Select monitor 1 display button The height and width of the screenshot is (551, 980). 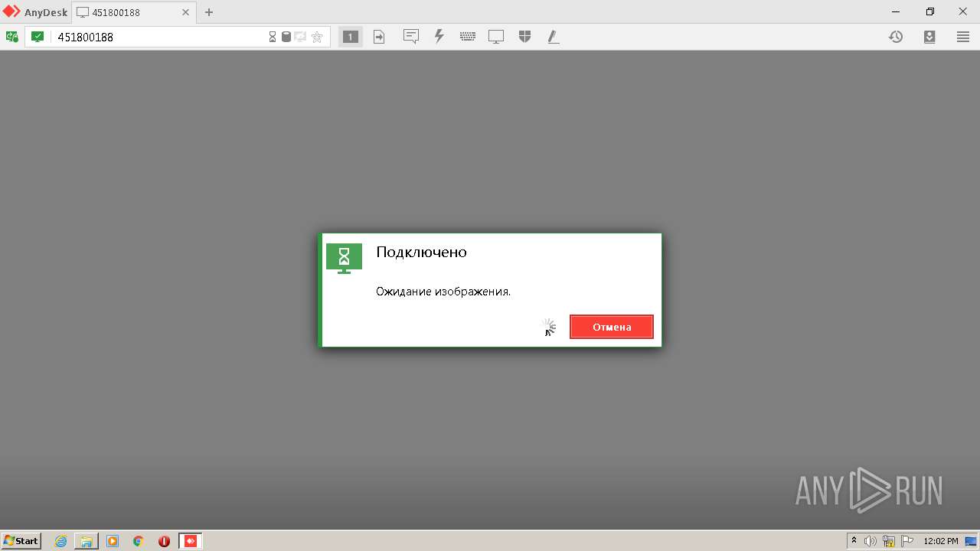[351, 37]
